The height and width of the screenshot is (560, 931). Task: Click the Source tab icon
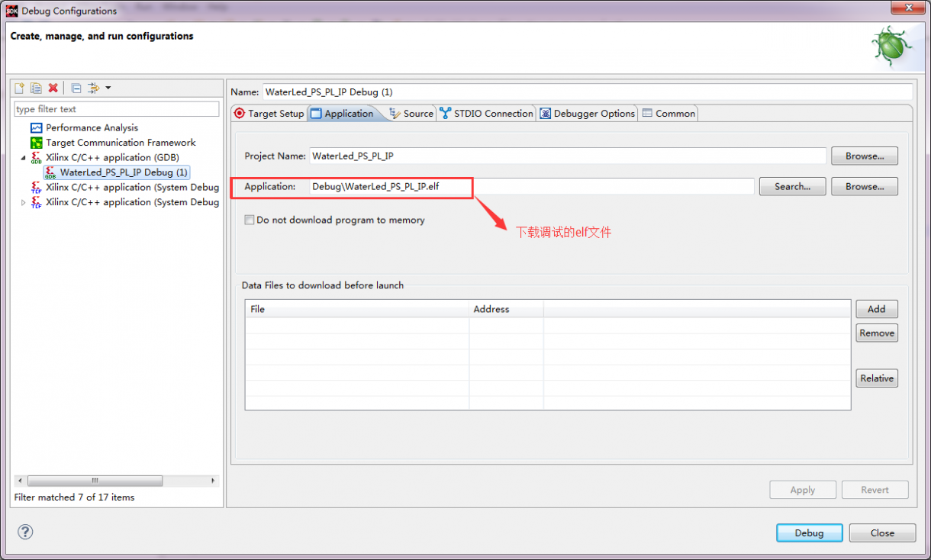(x=395, y=113)
